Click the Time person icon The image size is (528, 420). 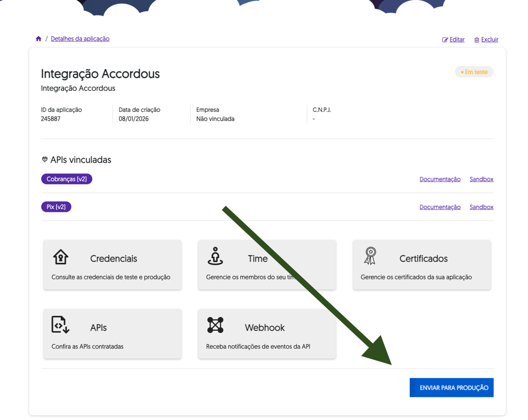pyautogui.click(x=215, y=256)
